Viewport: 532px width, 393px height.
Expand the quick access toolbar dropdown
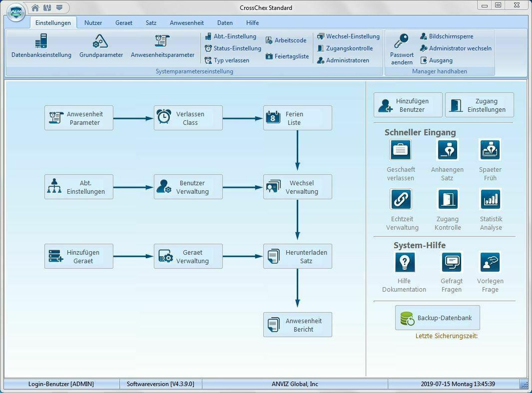point(60,7)
